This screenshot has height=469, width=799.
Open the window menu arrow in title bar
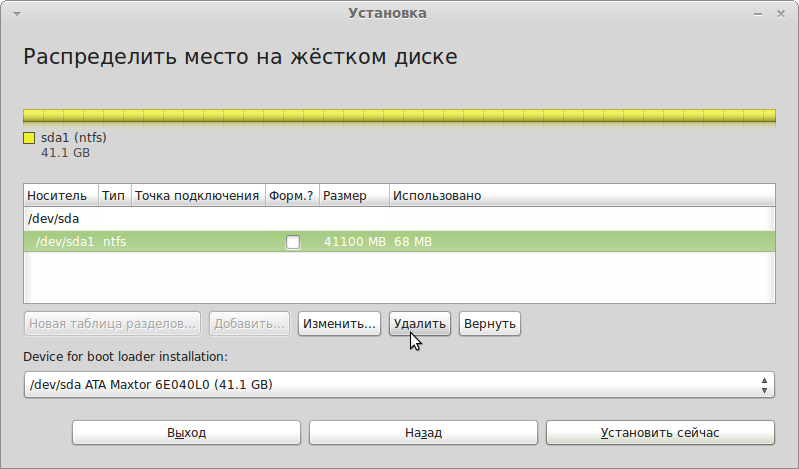pyautogui.click(x=17, y=14)
